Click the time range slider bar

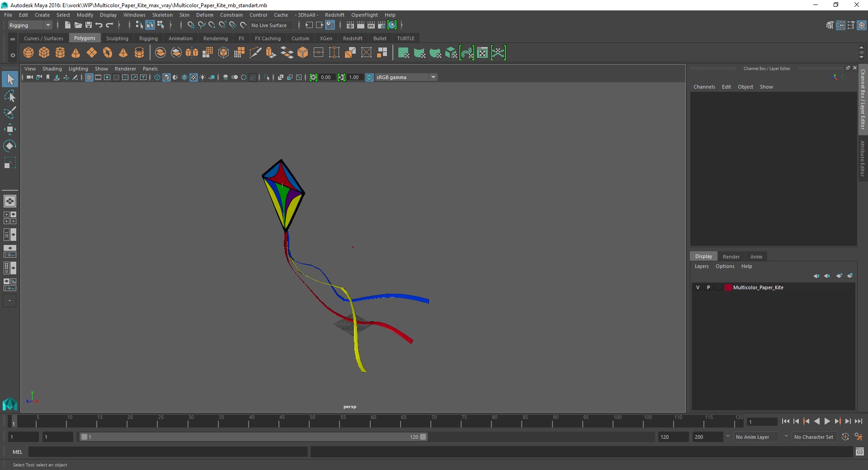[x=253, y=437]
